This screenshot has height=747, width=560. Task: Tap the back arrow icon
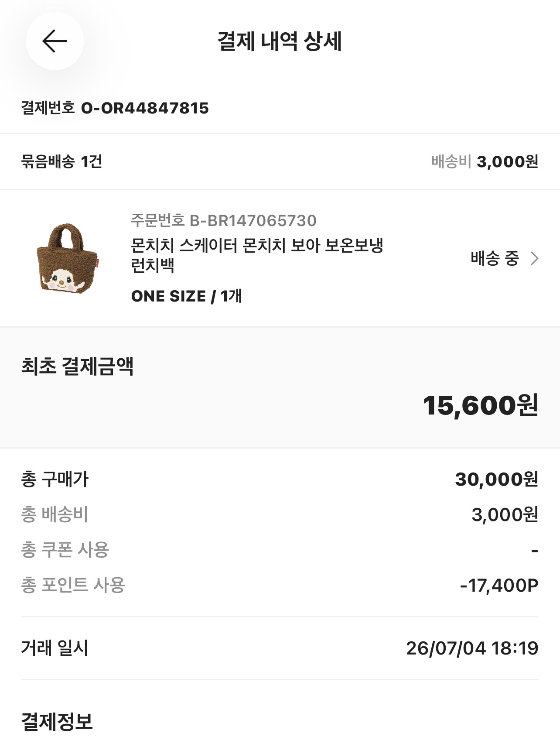[55, 41]
